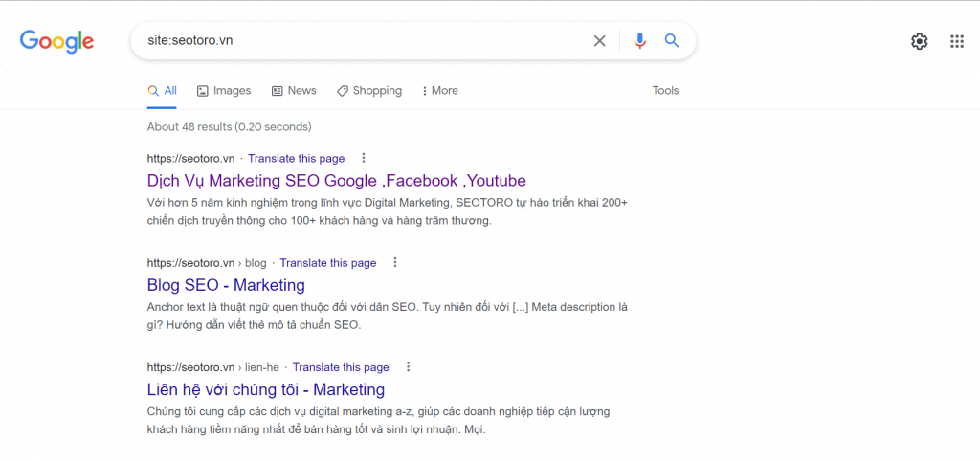Translate the blog result page

328,263
